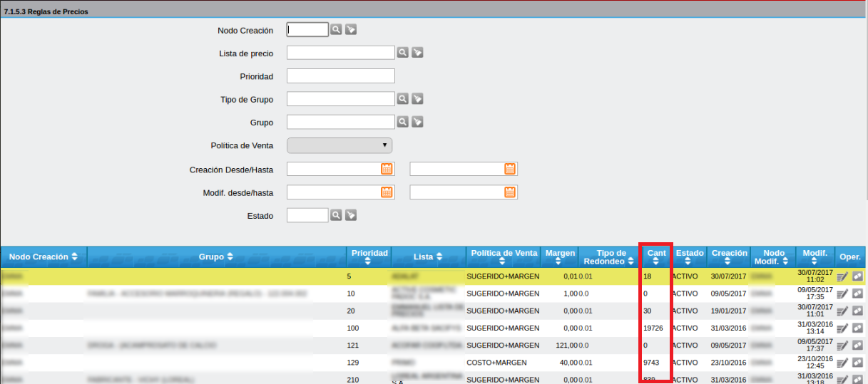Viewport: 868px width, 384px height.
Task: Open the Tipo de Grupo lookup search icon
Action: (403, 99)
